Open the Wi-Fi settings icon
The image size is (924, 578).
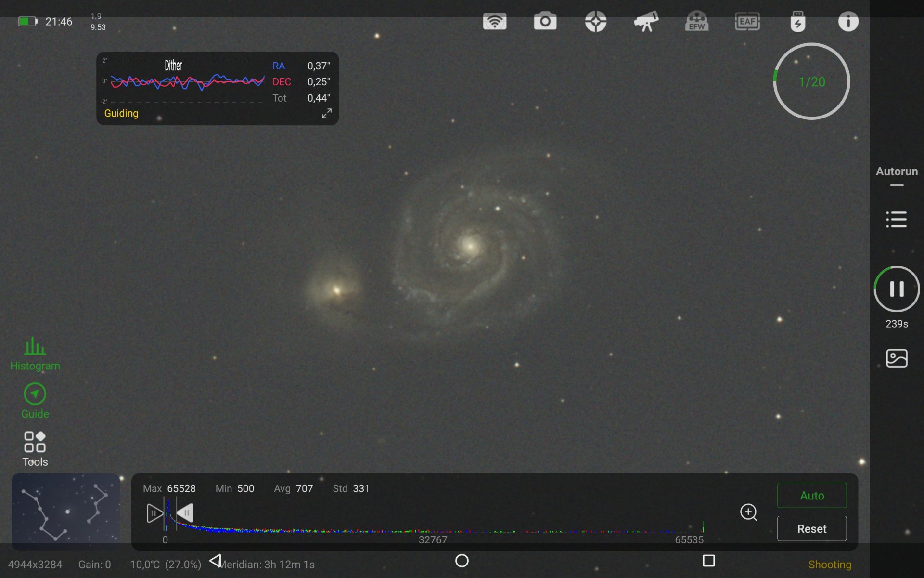495,22
